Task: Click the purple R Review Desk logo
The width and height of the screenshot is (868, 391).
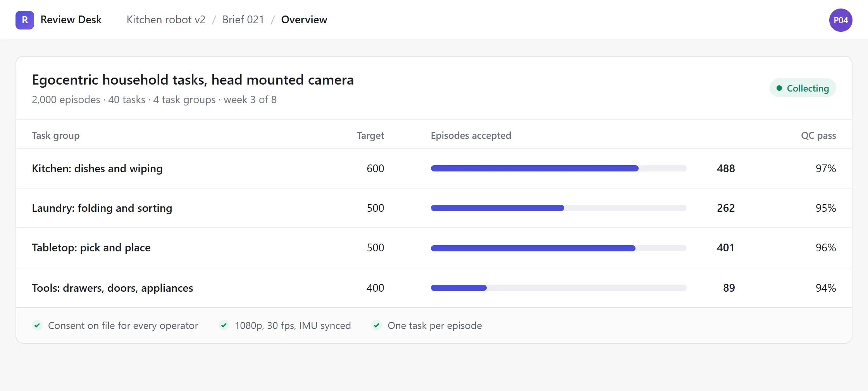Action: [25, 20]
